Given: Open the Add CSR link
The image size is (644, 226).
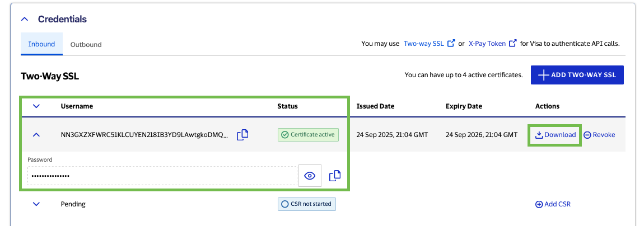Looking at the screenshot, I should 553,204.
